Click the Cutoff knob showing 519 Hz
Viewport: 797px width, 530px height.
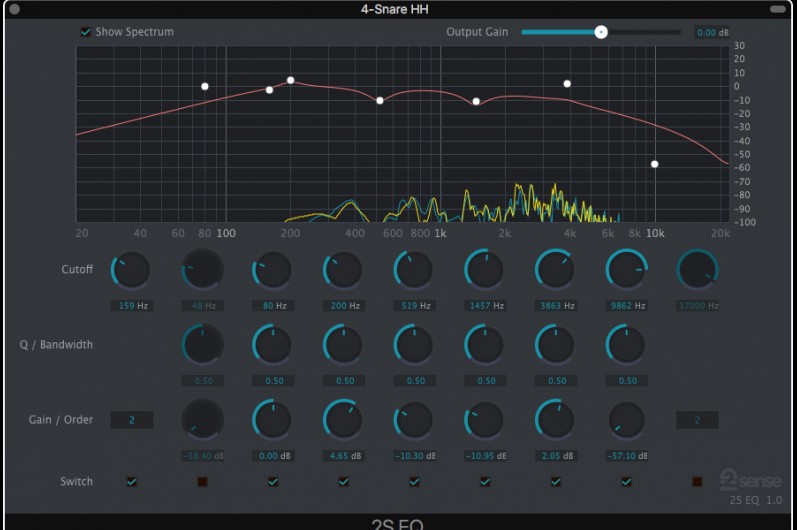pos(414,271)
